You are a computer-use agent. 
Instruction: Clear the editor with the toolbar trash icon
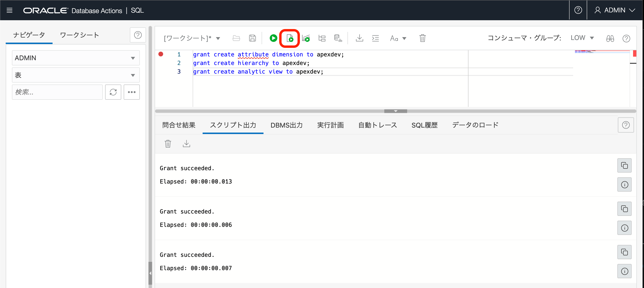422,38
